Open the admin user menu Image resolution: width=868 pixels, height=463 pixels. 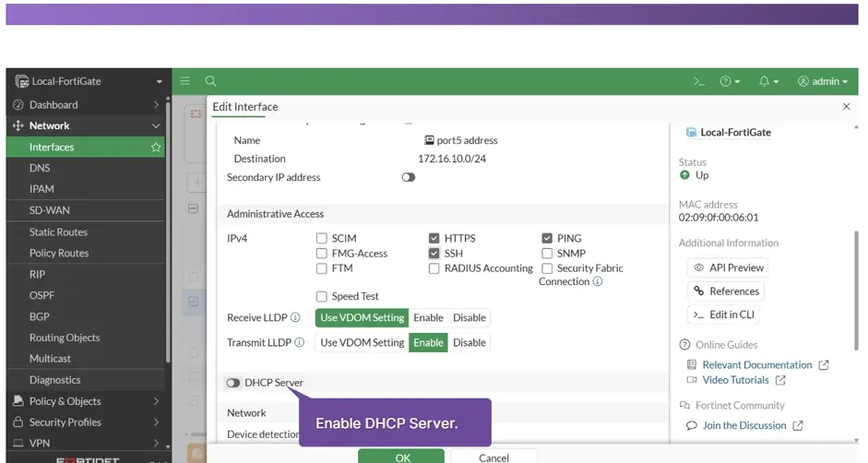click(x=823, y=81)
